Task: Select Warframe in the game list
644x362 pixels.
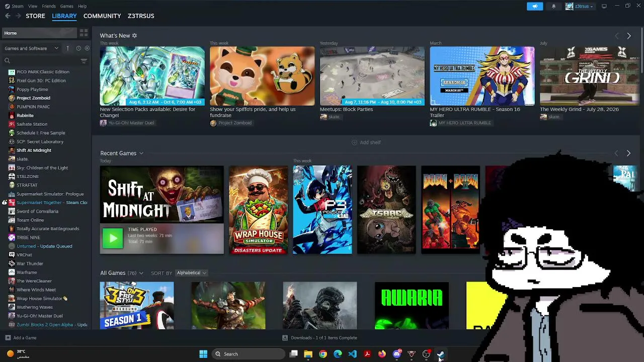Action: pyautogui.click(x=27, y=273)
